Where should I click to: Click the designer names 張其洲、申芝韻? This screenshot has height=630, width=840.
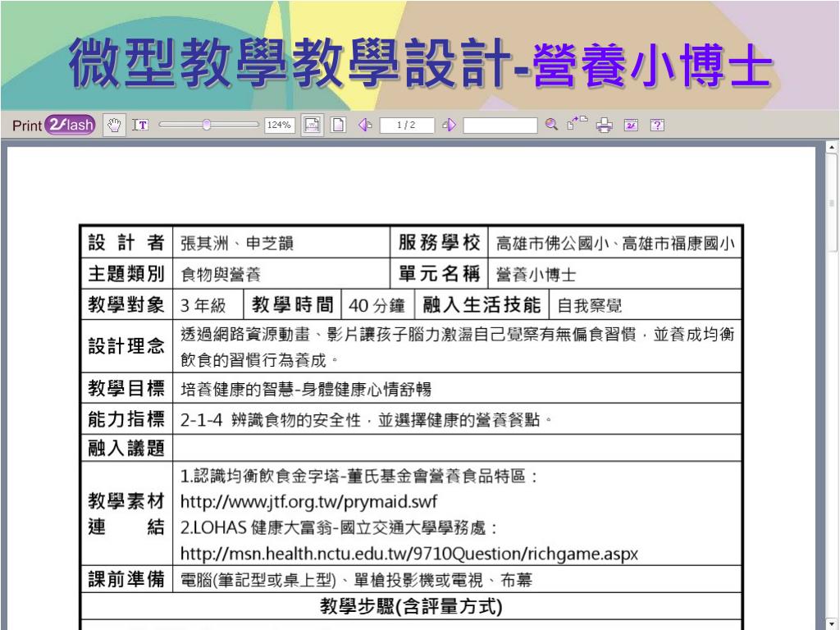(237, 243)
